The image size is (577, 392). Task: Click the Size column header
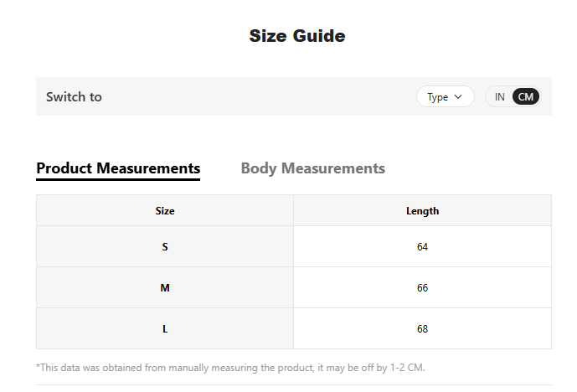165,211
